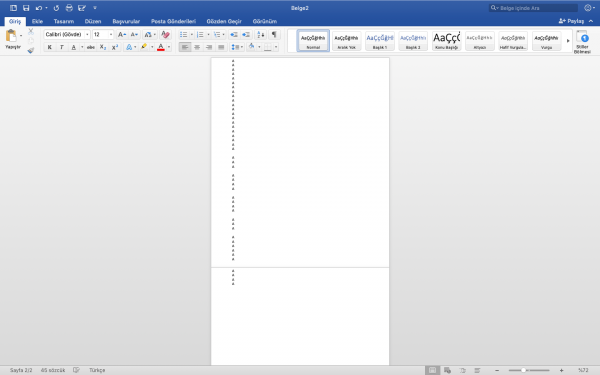Screen dimensions: 600x375
Task: Open the Gözden Geçir tab
Action: click(224, 21)
